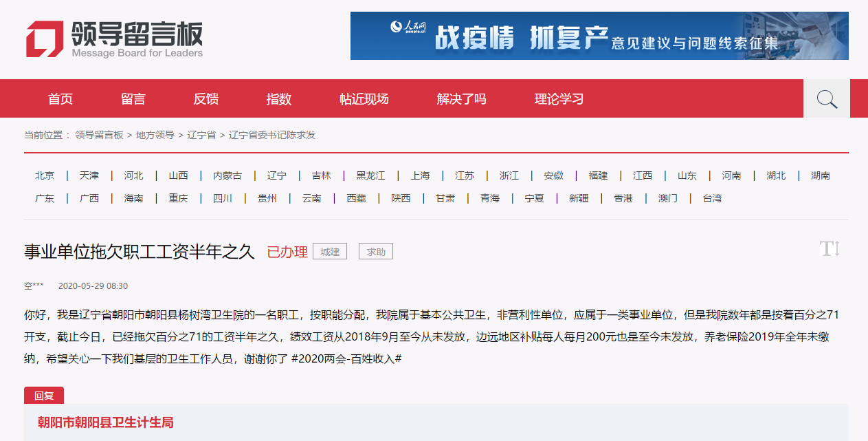The width and height of the screenshot is (868, 441).
Task: Open the 首页 menu item
Action: coord(60,99)
